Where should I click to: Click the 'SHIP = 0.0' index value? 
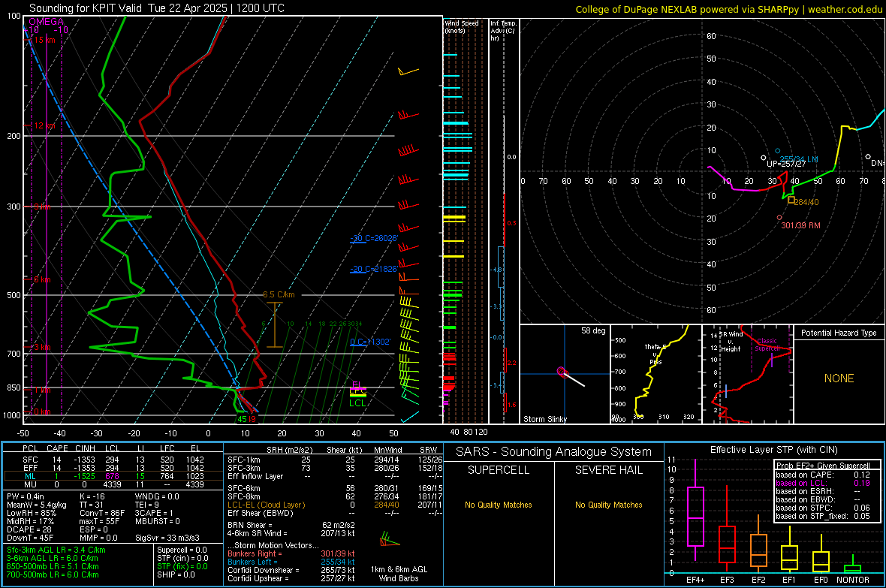tap(176, 574)
